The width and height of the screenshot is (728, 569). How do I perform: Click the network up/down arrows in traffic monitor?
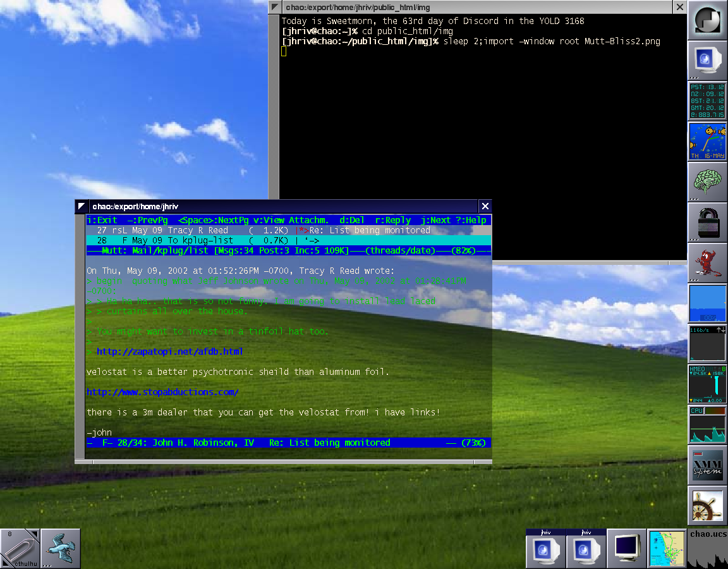[721, 330]
